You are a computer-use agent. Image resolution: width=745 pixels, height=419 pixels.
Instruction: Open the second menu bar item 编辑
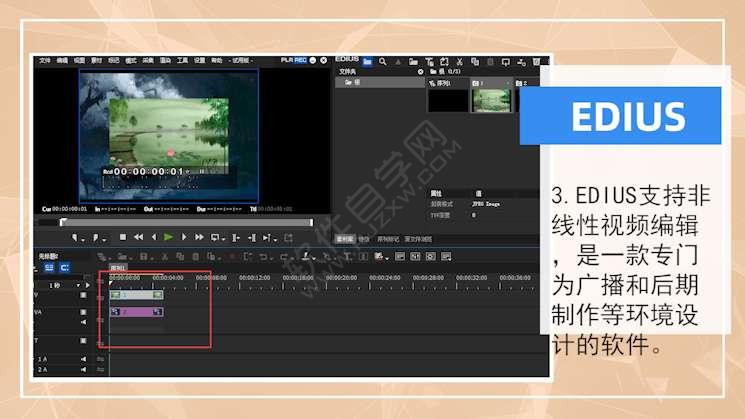[62, 60]
